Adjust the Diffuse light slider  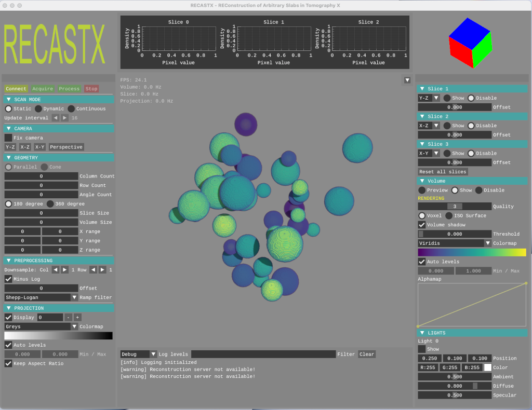(x=454, y=386)
